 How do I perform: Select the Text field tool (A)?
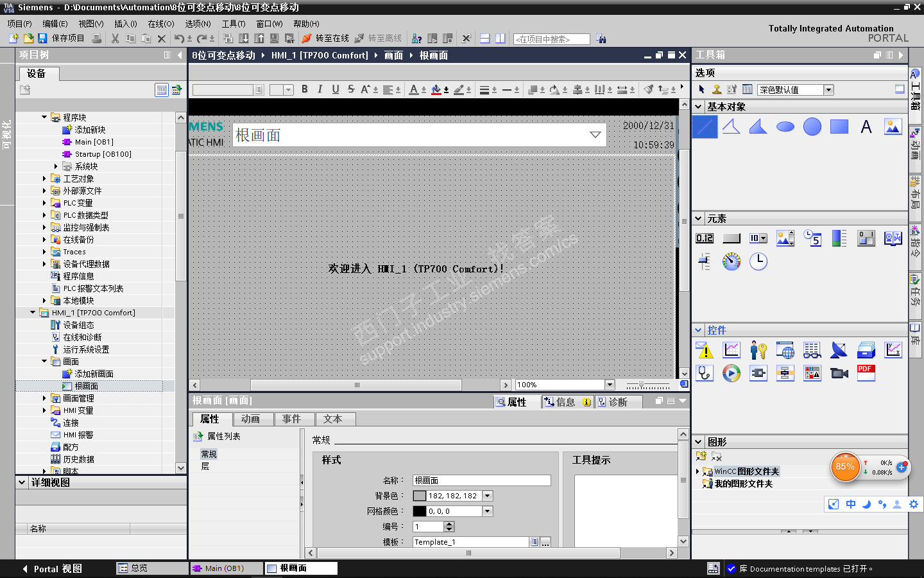tap(866, 127)
